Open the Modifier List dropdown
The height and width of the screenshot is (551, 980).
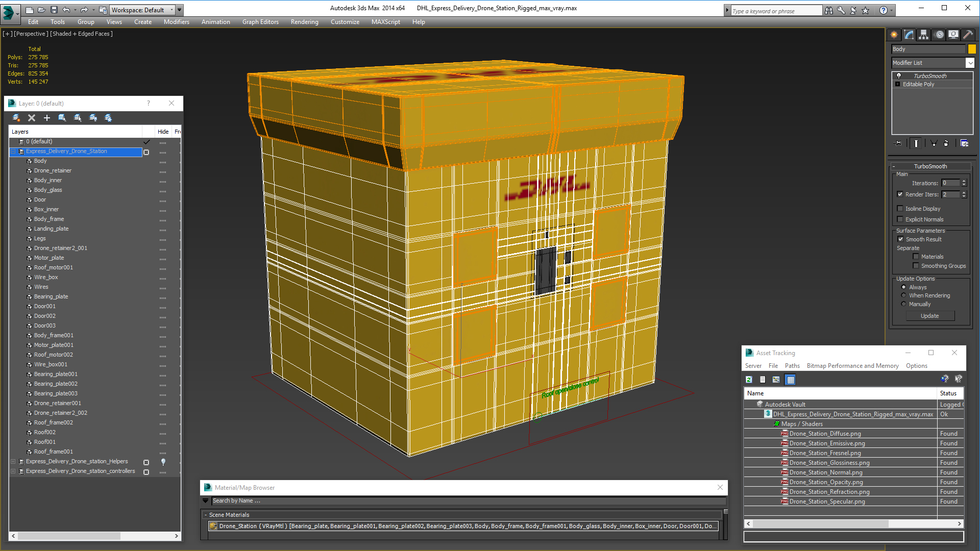(970, 63)
